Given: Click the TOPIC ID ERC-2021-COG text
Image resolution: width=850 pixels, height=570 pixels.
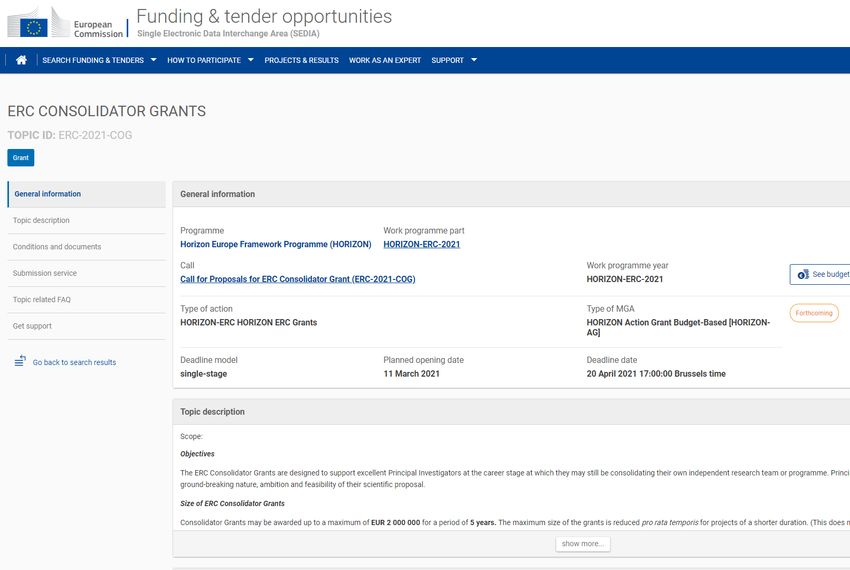Looking at the screenshot, I should (x=70, y=135).
